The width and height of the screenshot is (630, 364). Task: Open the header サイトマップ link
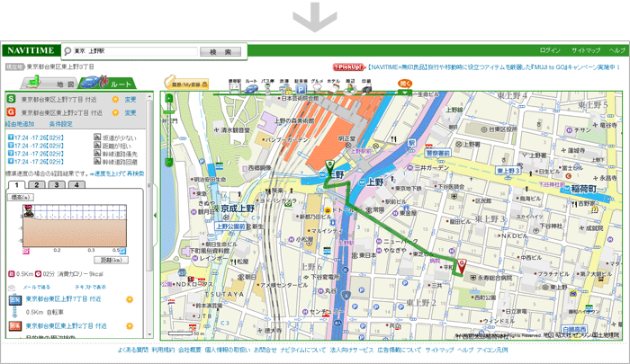pos(586,50)
